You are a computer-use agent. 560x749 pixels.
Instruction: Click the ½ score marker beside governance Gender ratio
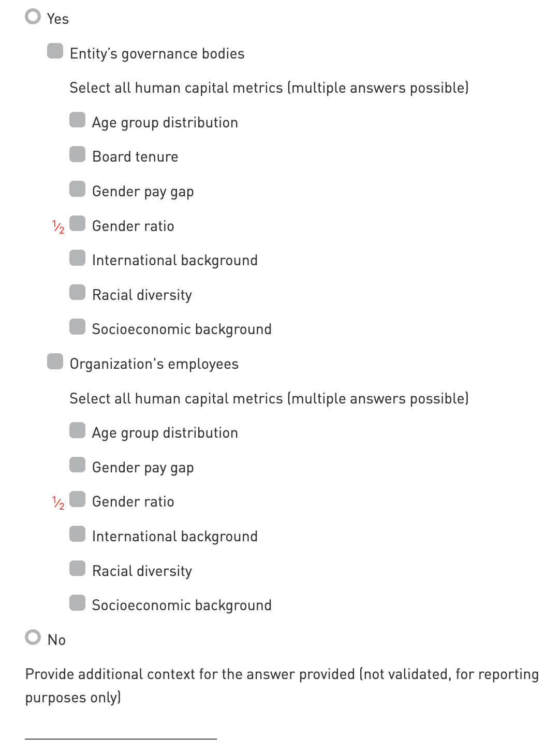pos(58,227)
